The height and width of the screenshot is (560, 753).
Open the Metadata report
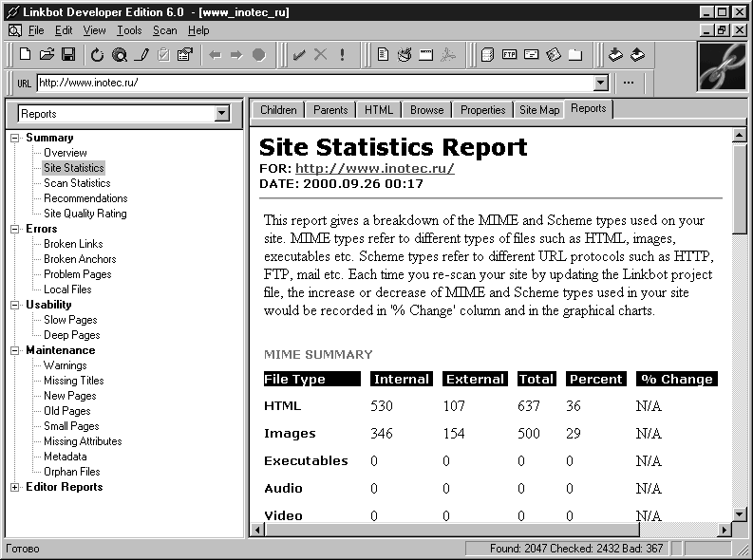click(65, 457)
